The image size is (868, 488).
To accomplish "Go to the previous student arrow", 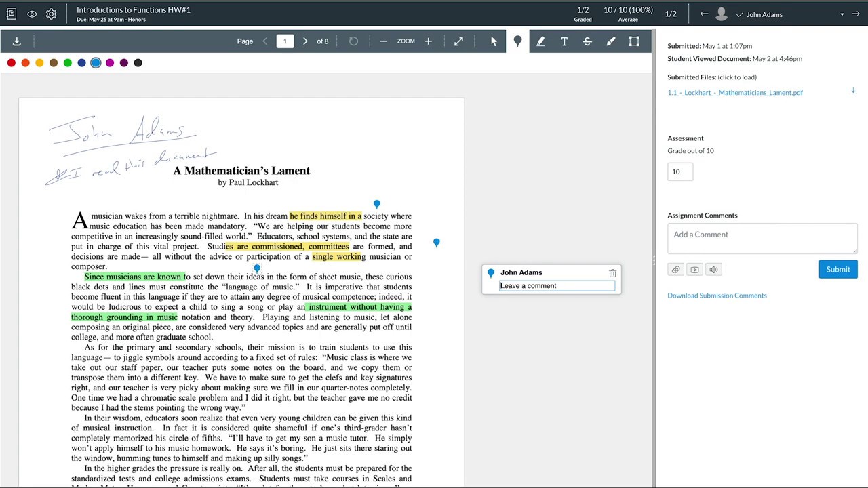I will [704, 14].
